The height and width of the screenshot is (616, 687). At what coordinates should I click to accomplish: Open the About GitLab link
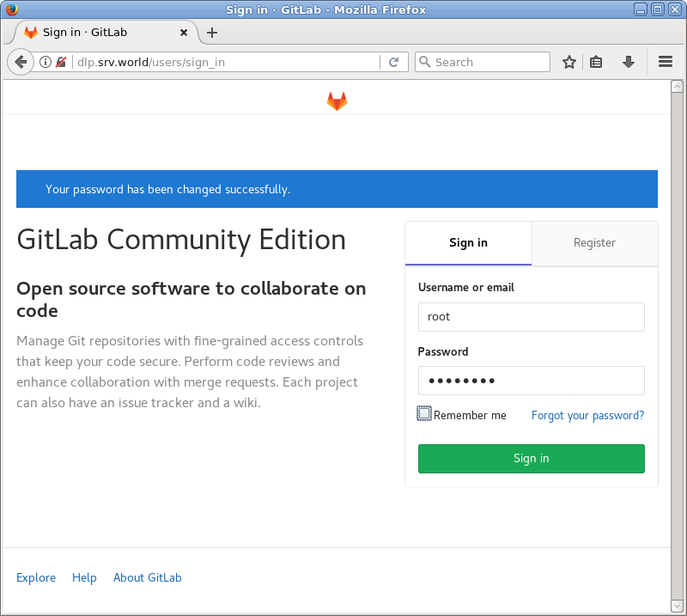[x=147, y=577]
